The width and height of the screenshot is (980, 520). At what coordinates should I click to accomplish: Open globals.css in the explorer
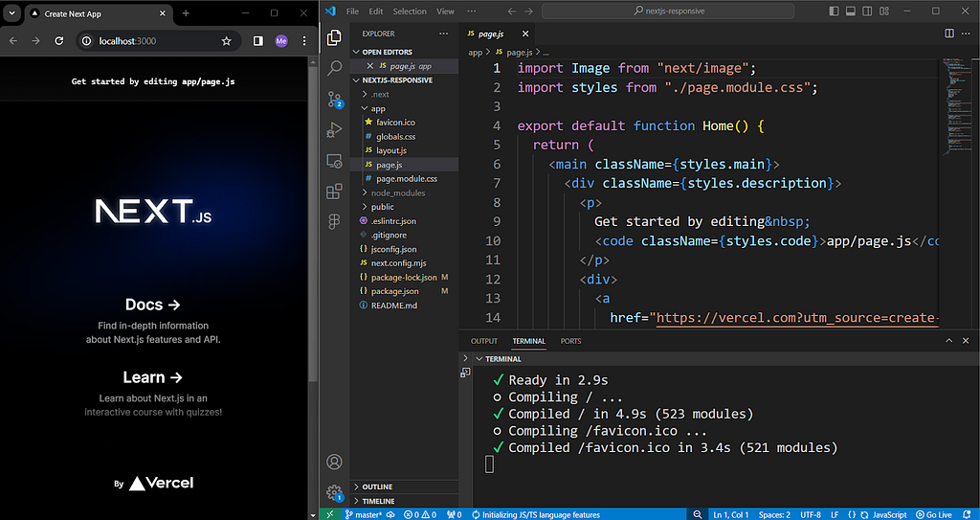(x=395, y=136)
